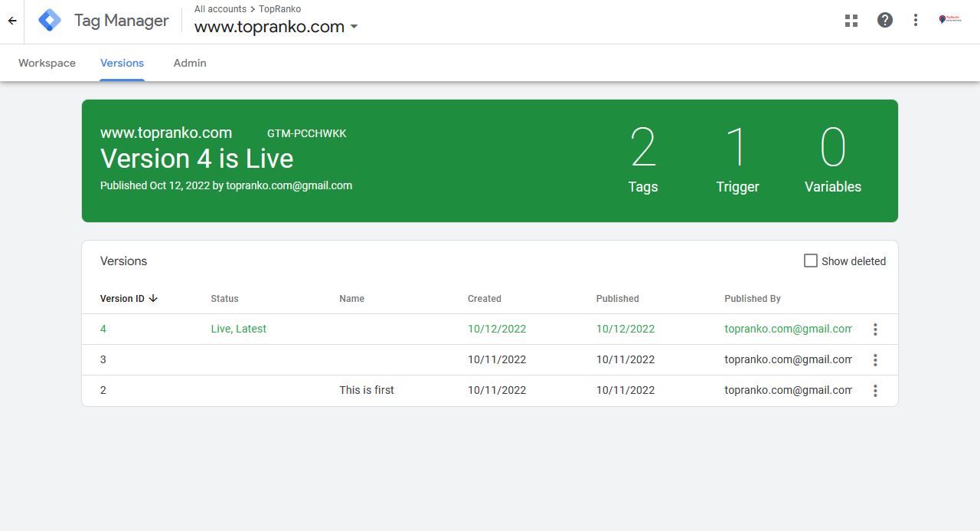Open the three-dot menu for version 2
This screenshot has width=980, height=531.
coord(875,391)
